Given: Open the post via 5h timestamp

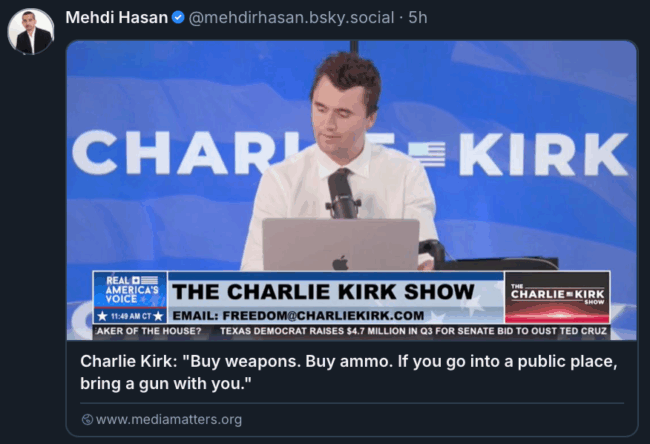Looking at the screenshot, I should pos(418,17).
